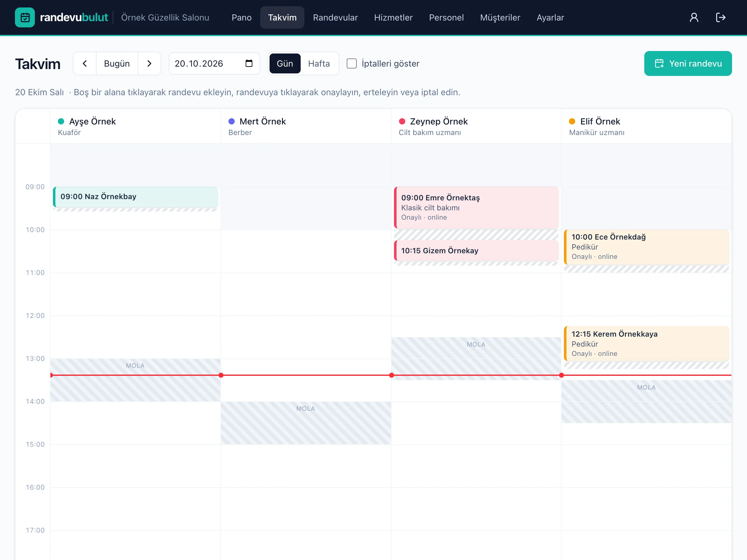Screen dimensions: 747x560
Task: Go to previous day with left chevron
Action: [x=85, y=63]
